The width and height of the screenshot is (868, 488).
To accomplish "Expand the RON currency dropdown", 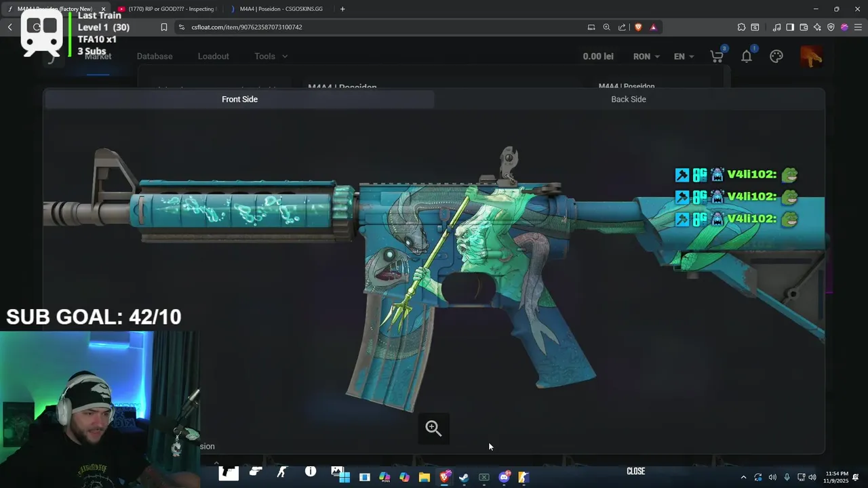I will 646,56.
